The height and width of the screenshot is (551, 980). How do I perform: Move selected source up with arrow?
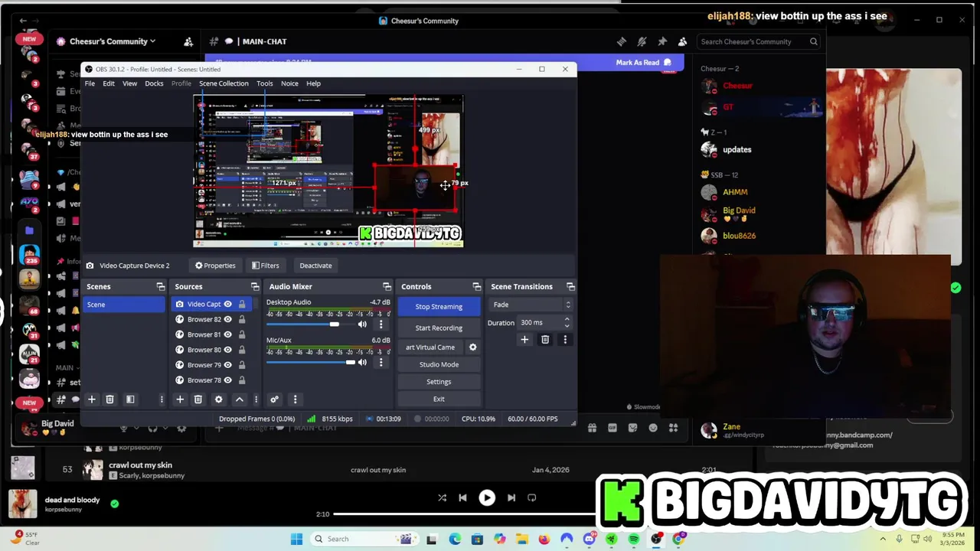pyautogui.click(x=239, y=399)
